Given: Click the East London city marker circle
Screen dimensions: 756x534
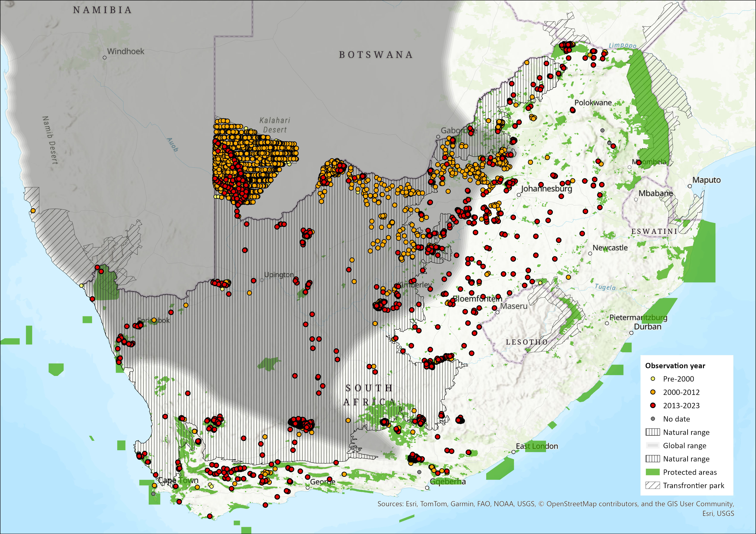Looking at the screenshot, I should tap(513, 452).
